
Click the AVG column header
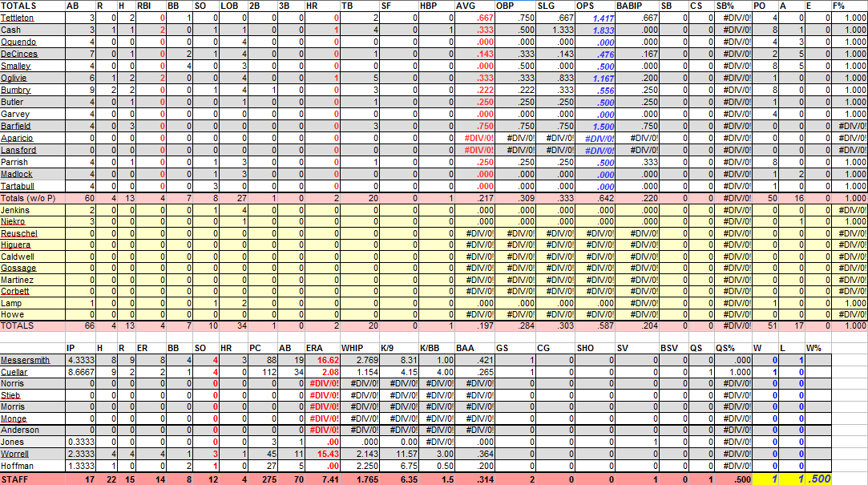click(475, 6)
